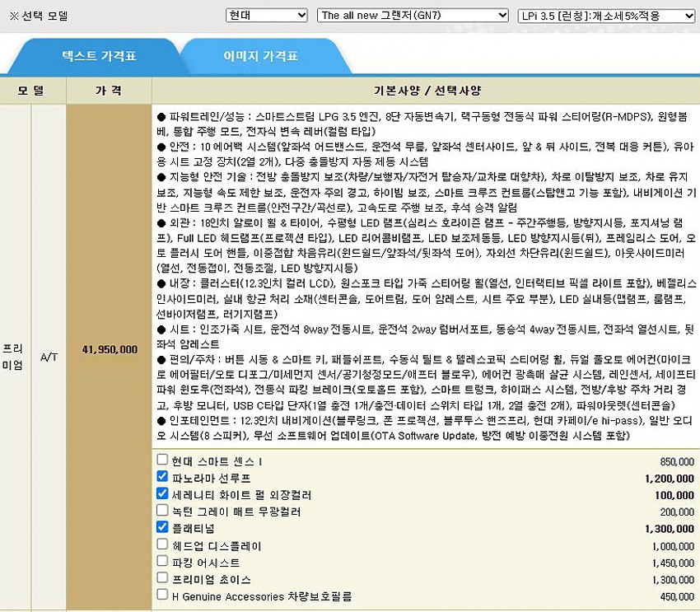
Task: Enable the 헤드업 디스플레이 option
Action: [x=162, y=544]
